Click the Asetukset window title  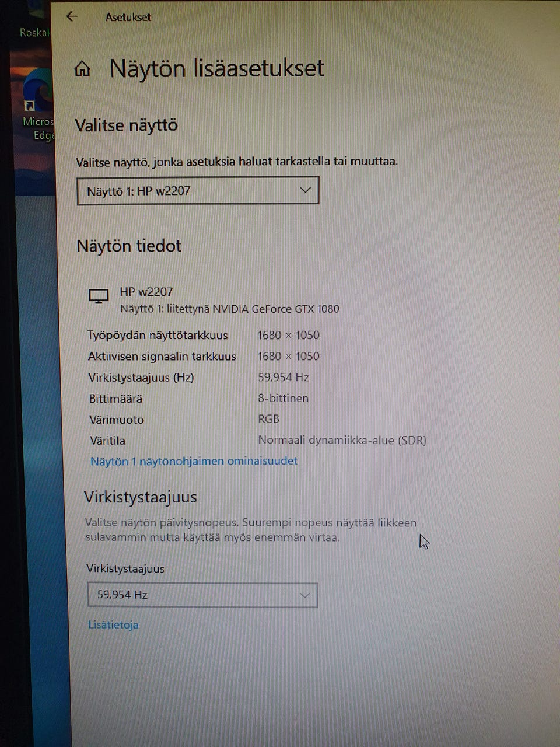(x=128, y=17)
